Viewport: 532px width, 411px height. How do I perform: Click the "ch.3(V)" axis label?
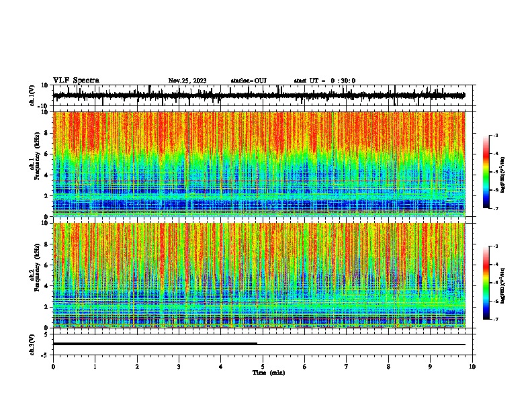click(32, 345)
